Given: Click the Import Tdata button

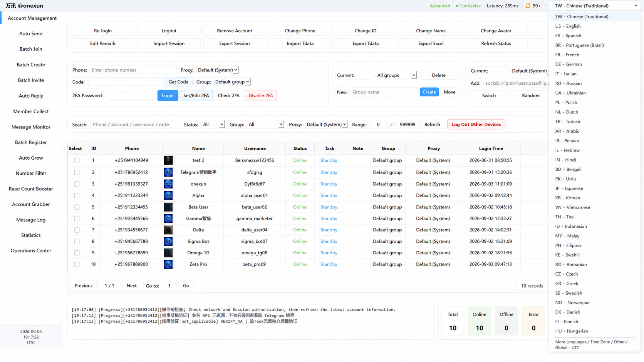Looking at the screenshot, I should click(x=300, y=43).
